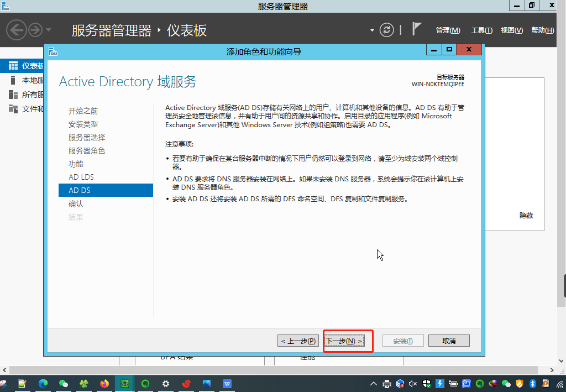Open Evernote from the taskbar
Viewport: 566px width, 392px height.
145,383
